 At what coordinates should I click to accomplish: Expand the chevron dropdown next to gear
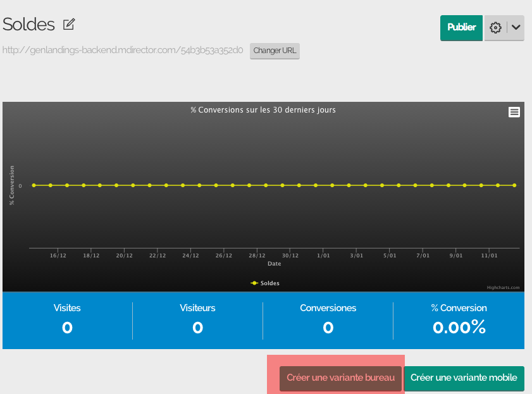pos(516,28)
